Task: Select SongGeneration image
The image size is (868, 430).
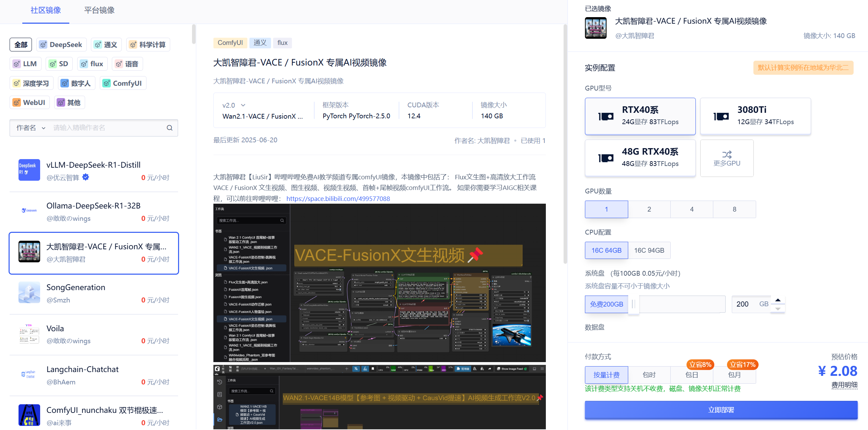Action: [94, 294]
